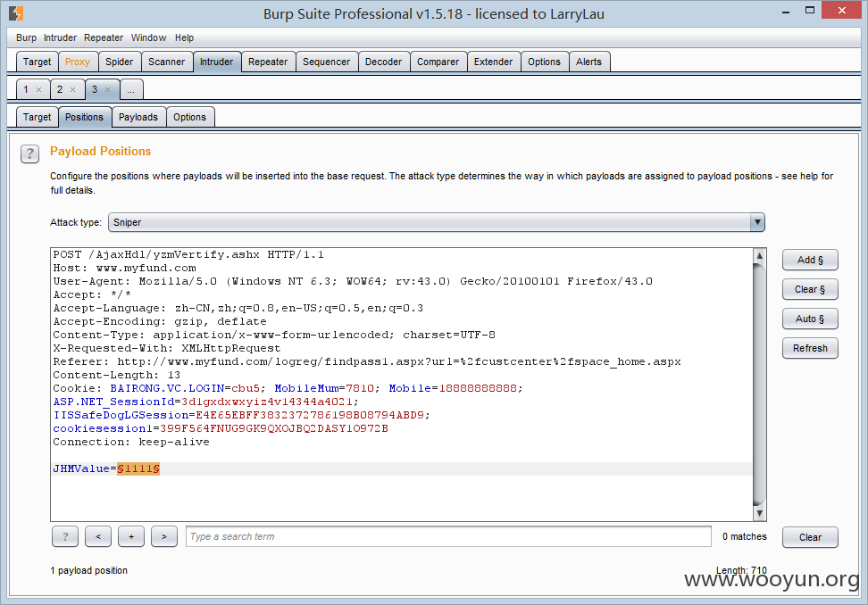
Task: Switch to the Comparer tab
Action: [x=438, y=62]
